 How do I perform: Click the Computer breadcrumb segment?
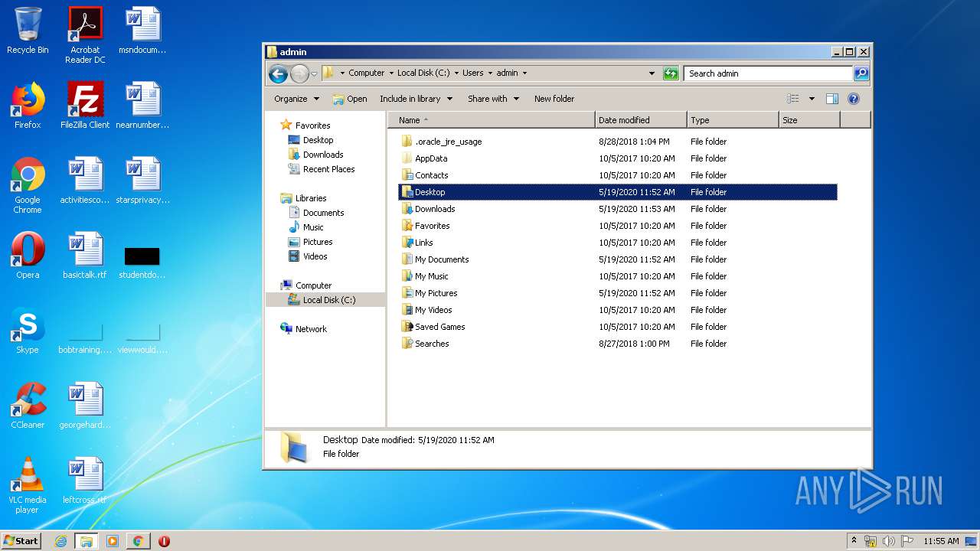tap(366, 73)
